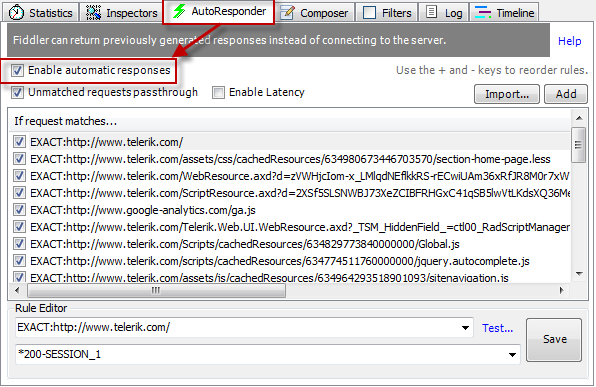Select rule EXACT:http://www.telerik.com/ in list

pyautogui.click(x=106, y=142)
